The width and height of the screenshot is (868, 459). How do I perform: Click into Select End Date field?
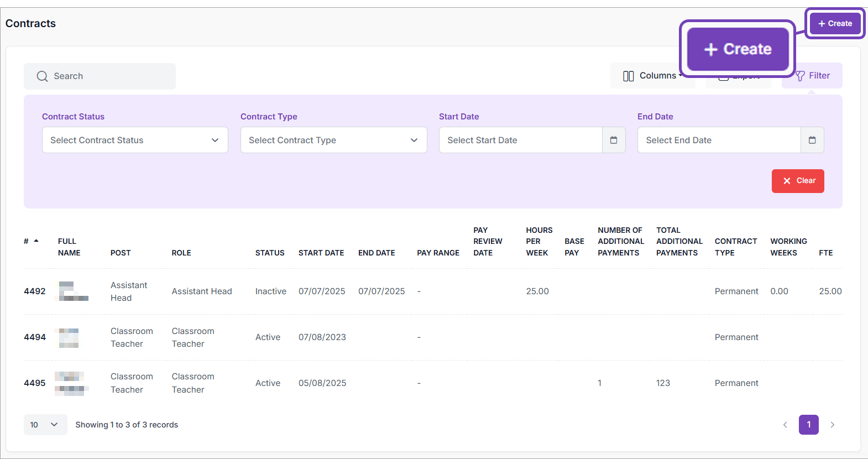pos(718,140)
